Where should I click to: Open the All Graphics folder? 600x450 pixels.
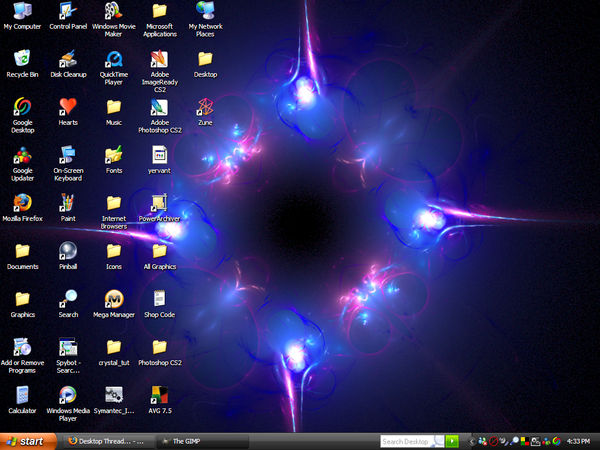pos(160,256)
